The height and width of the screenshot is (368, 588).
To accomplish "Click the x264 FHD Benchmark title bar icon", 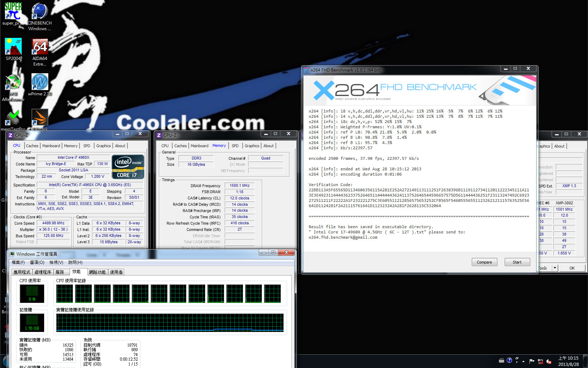I will click(306, 70).
